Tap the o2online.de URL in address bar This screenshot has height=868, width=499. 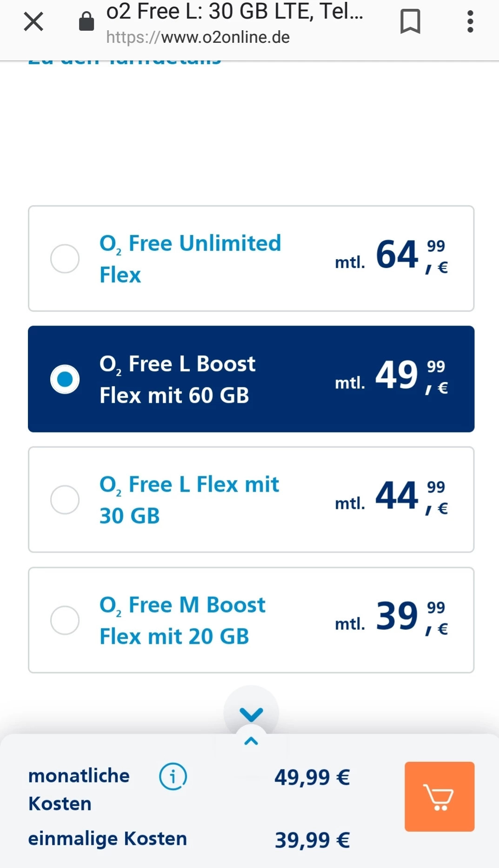(198, 37)
